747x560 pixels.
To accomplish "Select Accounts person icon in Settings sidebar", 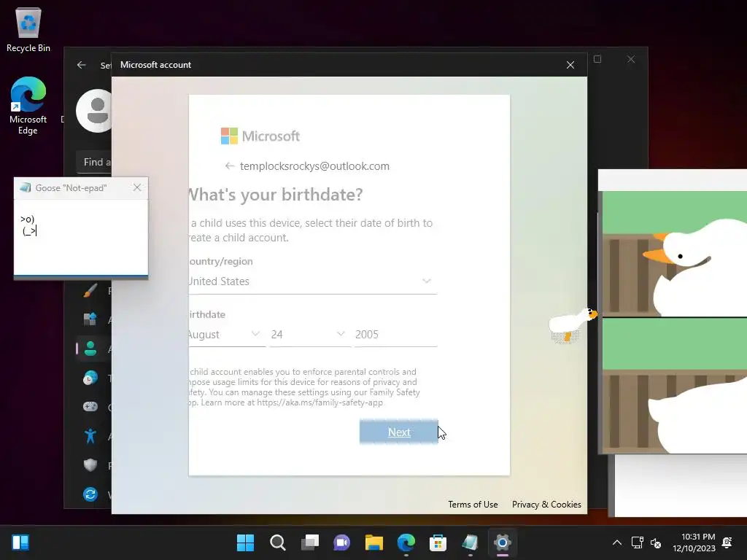I will (x=90, y=349).
